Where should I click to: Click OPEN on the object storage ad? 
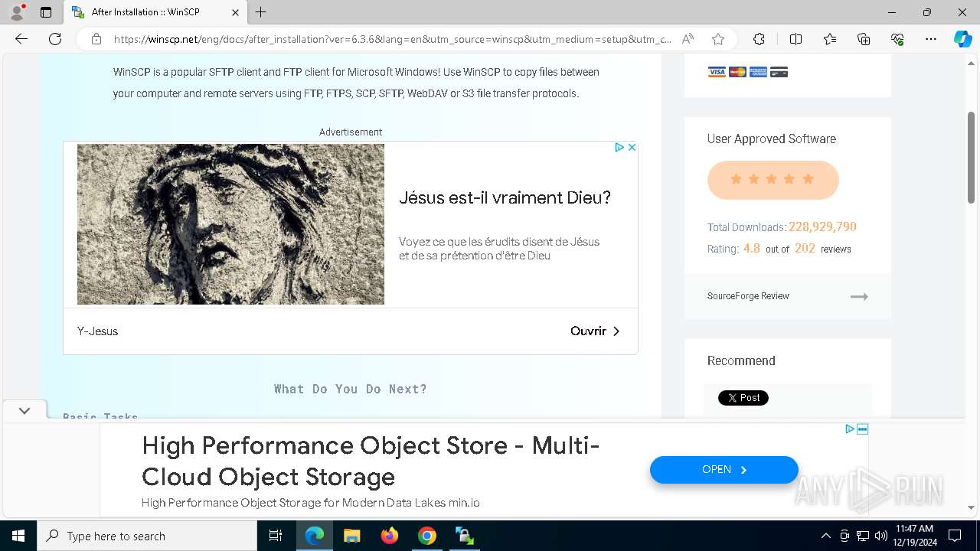(724, 470)
